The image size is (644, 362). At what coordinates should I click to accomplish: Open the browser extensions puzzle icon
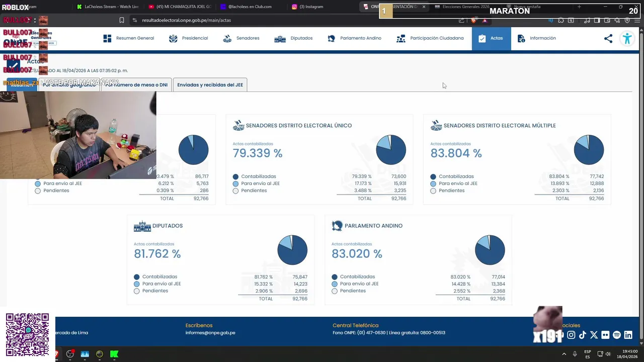[x=561, y=20]
